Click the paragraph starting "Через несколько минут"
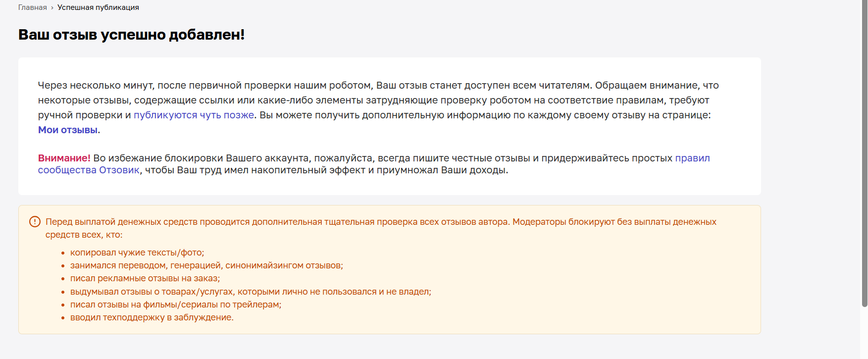 379,107
